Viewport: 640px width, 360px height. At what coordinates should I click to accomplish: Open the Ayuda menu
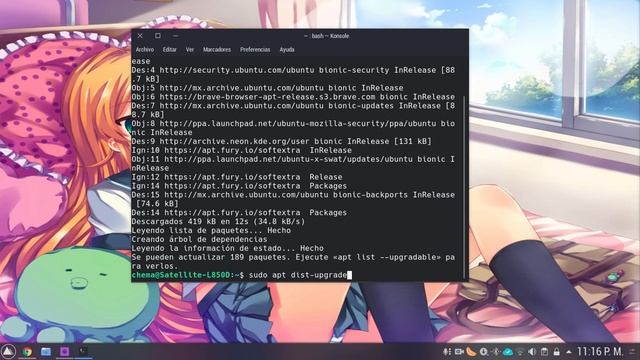(287, 49)
